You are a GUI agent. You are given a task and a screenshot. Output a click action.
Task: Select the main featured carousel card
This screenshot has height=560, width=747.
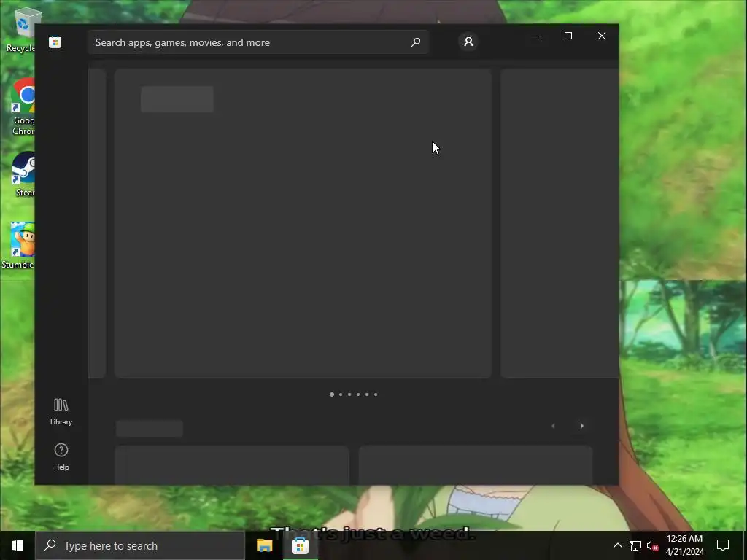point(303,223)
